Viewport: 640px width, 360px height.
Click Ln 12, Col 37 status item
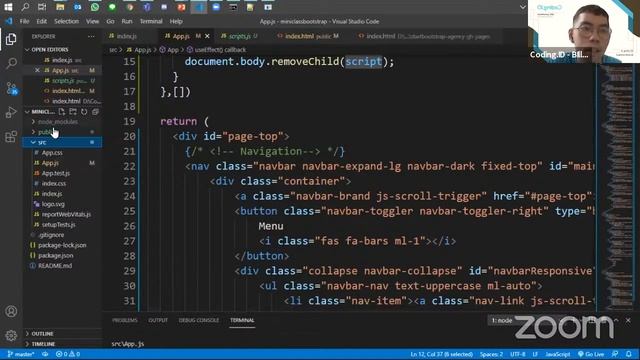click(x=442, y=354)
